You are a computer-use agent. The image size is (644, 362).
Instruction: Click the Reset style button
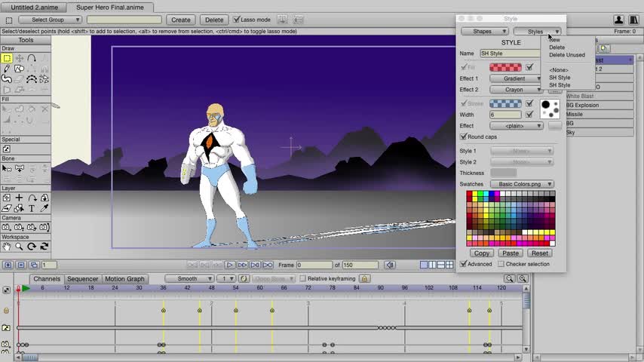click(540, 253)
